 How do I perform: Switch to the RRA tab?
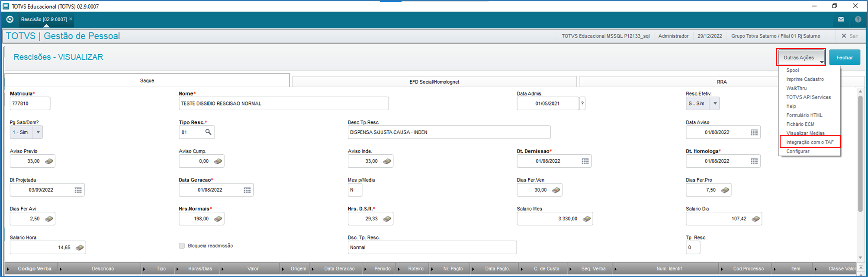722,82
